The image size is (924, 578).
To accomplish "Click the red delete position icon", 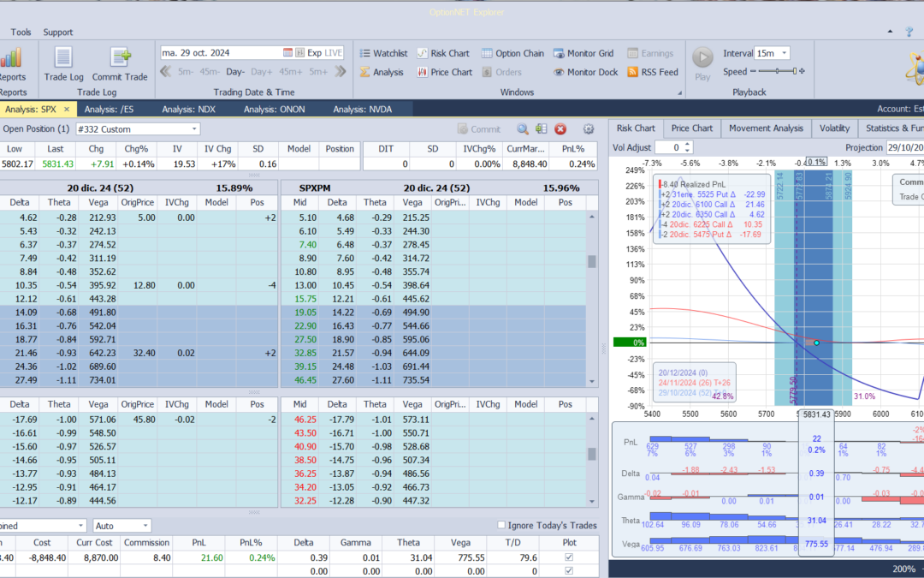I will [560, 129].
